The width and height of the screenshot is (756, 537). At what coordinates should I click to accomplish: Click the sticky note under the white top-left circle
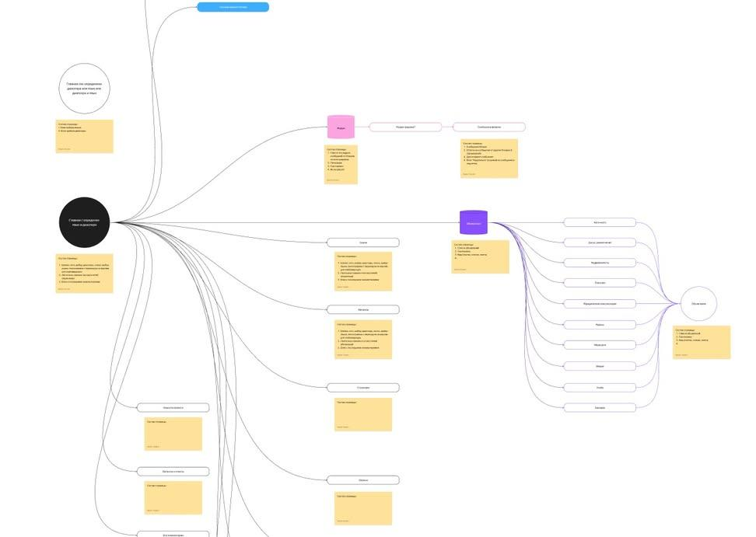(84, 137)
